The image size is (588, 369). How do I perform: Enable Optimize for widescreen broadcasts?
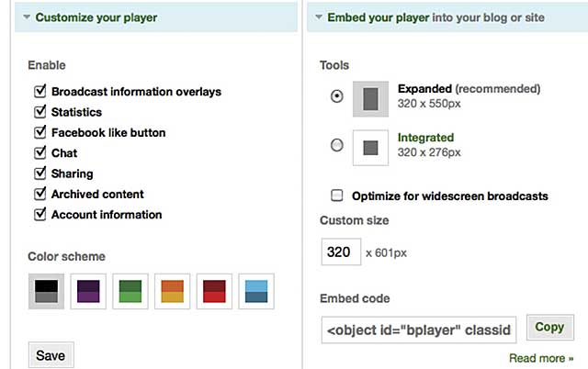tap(337, 196)
